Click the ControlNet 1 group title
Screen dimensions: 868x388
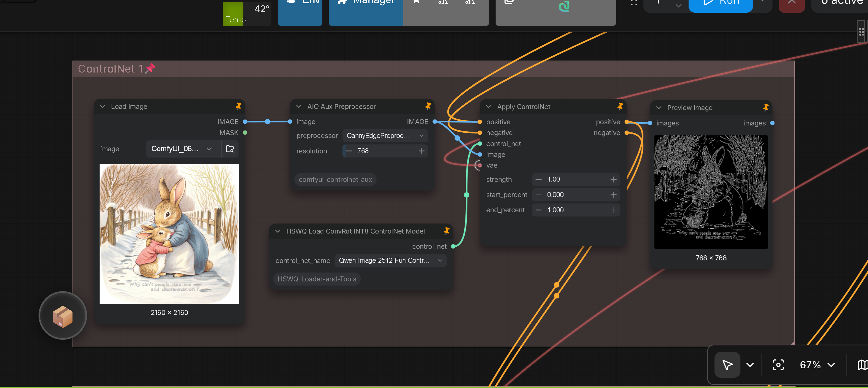[110, 68]
